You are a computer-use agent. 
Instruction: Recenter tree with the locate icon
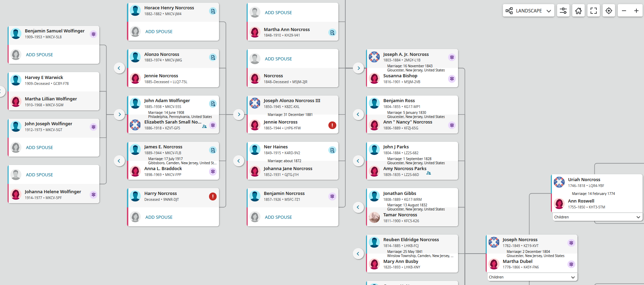coord(609,11)
